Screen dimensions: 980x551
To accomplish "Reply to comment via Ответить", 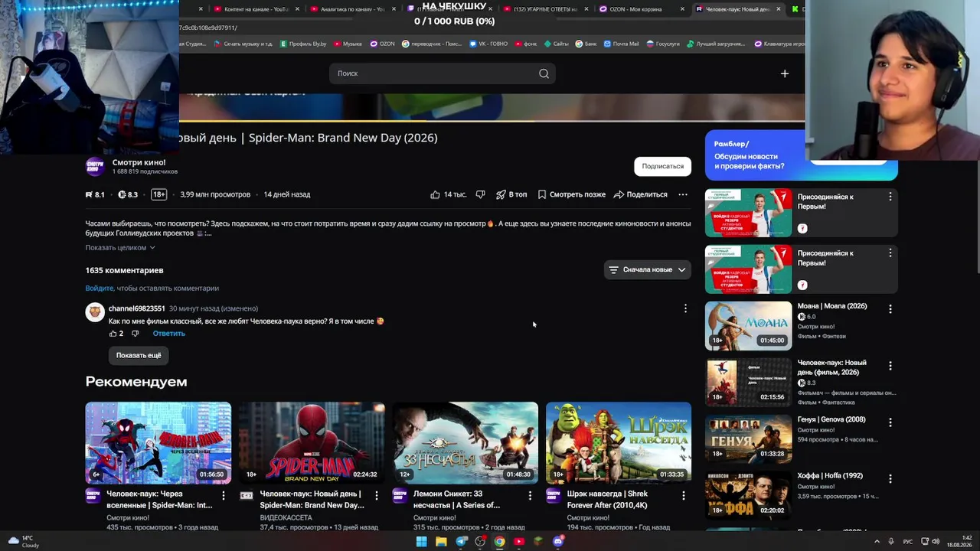I will [168, 334].
